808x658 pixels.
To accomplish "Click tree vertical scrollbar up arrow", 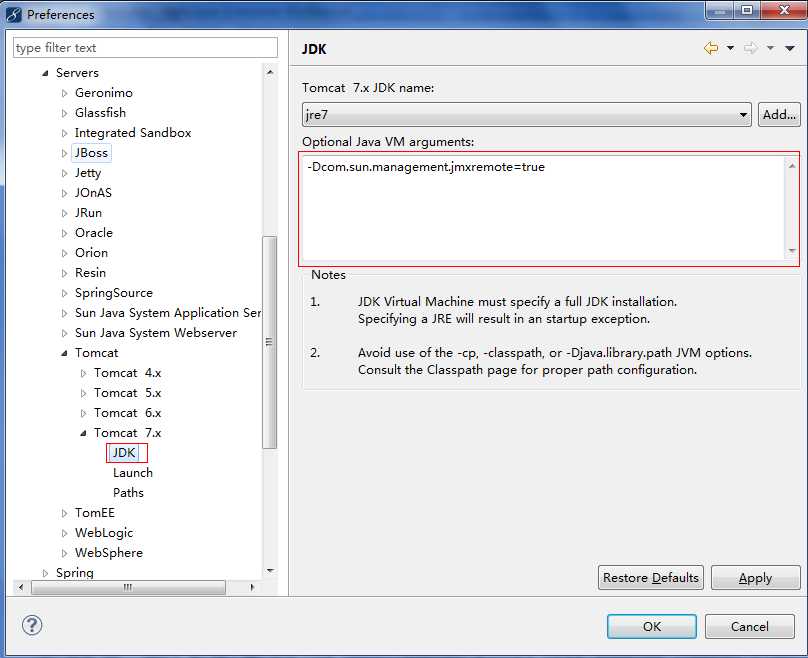I will [270, 73].
